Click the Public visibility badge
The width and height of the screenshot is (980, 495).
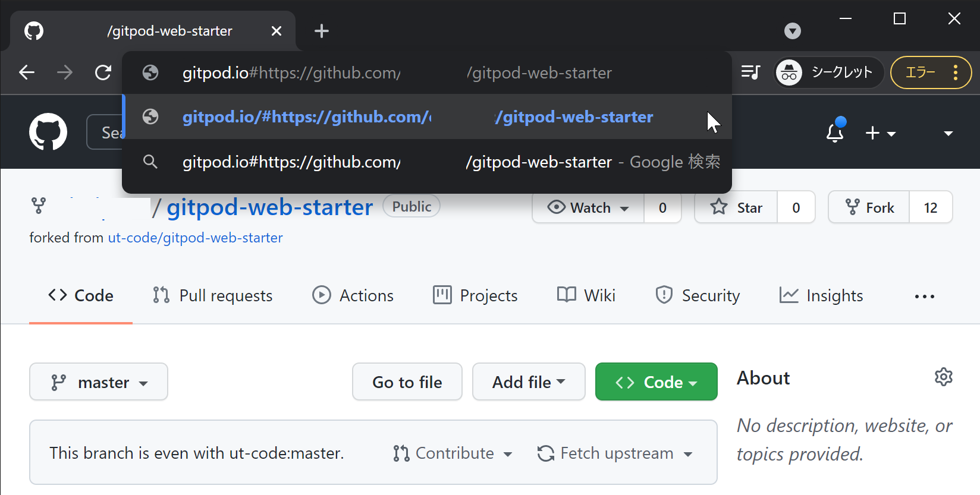point(412,206)
